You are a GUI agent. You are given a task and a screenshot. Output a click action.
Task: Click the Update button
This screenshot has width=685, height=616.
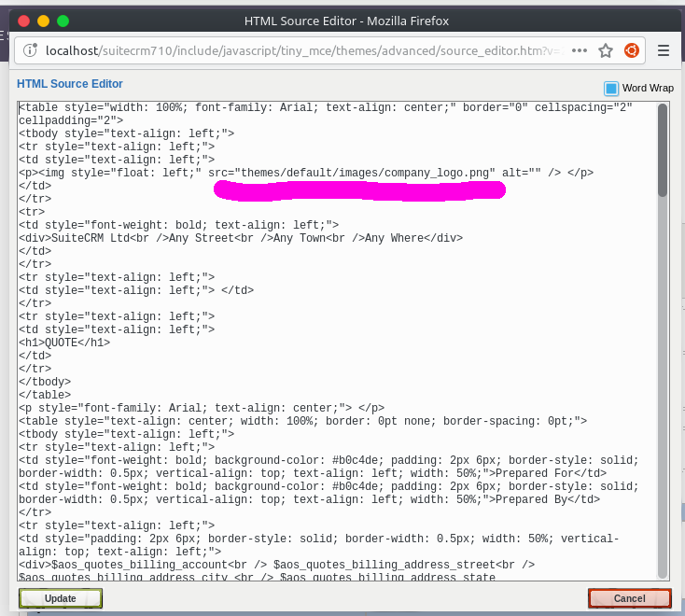[x=61, y=598]
